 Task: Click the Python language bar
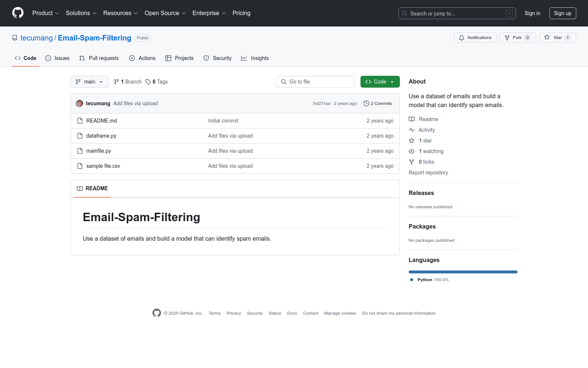pos(463,272)
